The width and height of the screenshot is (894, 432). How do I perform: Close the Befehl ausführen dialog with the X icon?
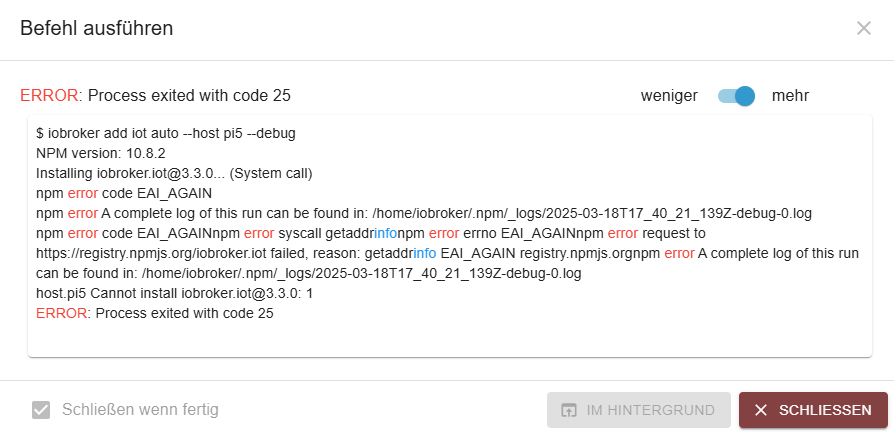[x=863, y=28]
